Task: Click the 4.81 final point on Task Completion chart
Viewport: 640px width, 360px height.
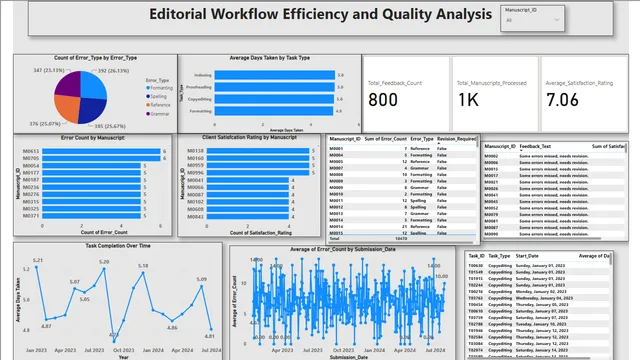Action: point(211,329)
